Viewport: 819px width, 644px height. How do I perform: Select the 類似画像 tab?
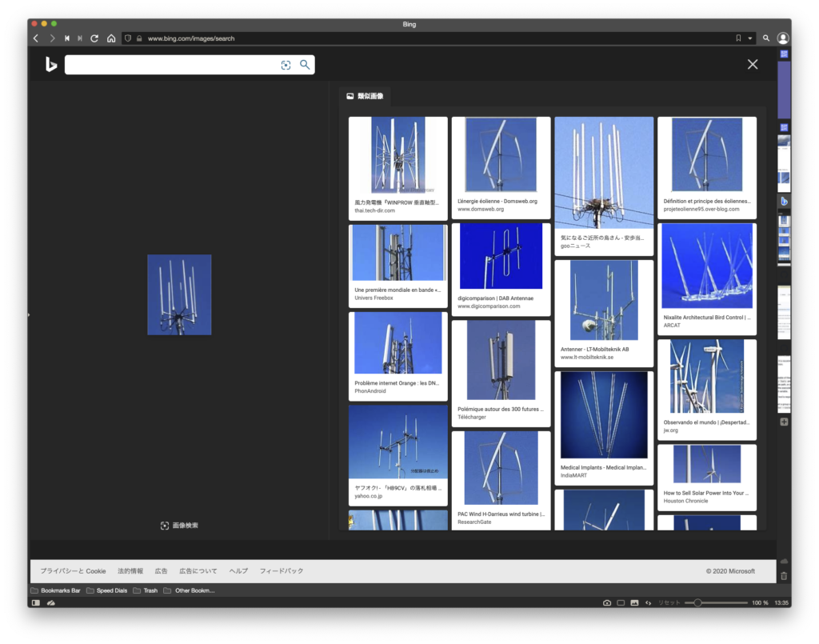tap(365, 96)
